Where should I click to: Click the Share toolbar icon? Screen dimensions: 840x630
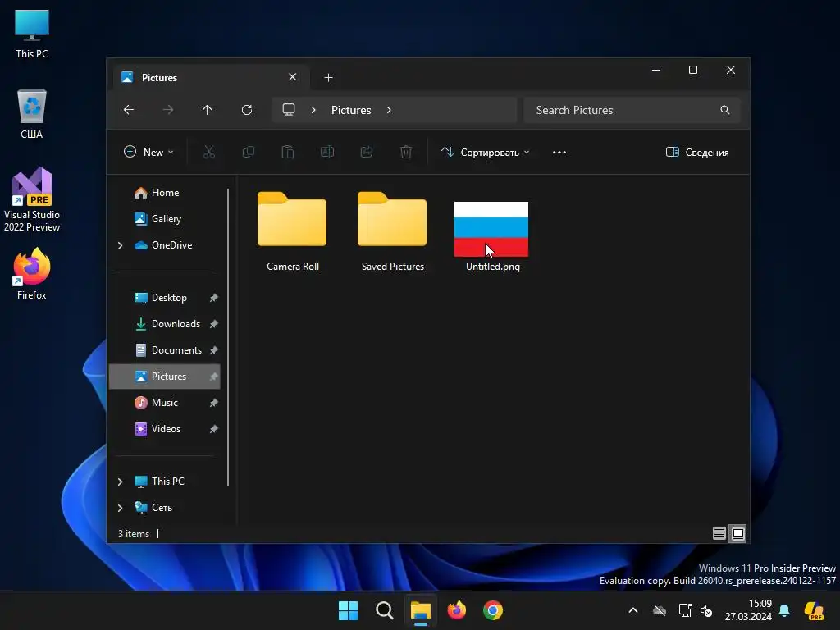click(x=367, y=152)
